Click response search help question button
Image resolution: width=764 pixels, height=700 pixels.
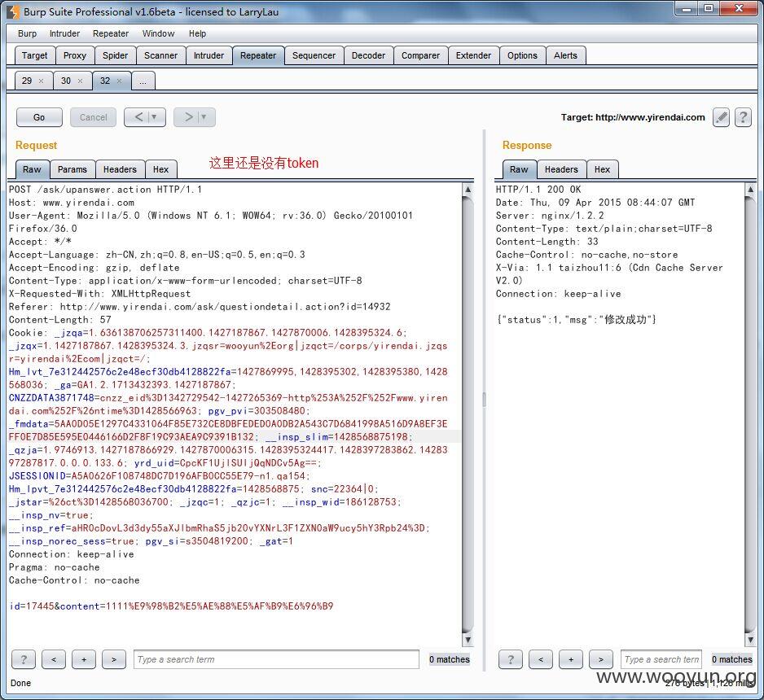tap(511, 659)
